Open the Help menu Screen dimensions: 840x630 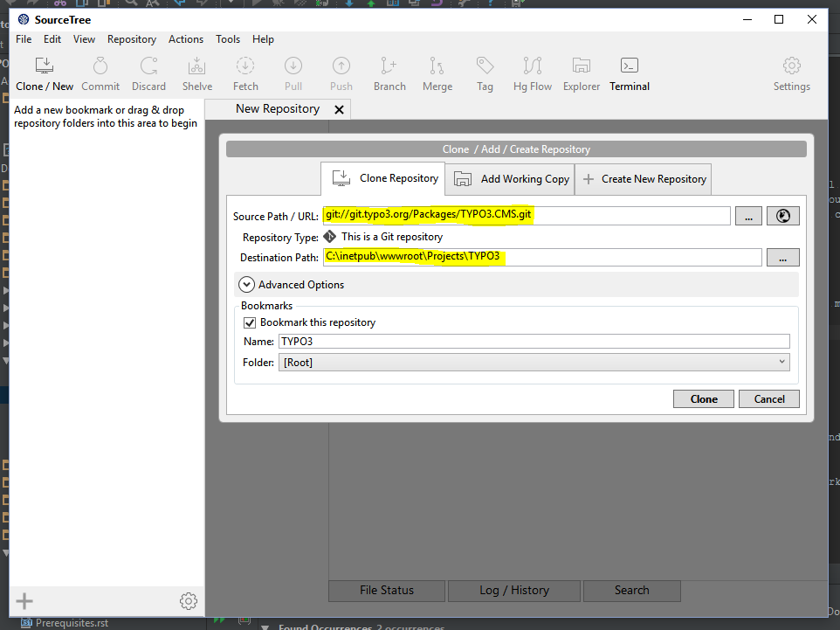point(263,39)
